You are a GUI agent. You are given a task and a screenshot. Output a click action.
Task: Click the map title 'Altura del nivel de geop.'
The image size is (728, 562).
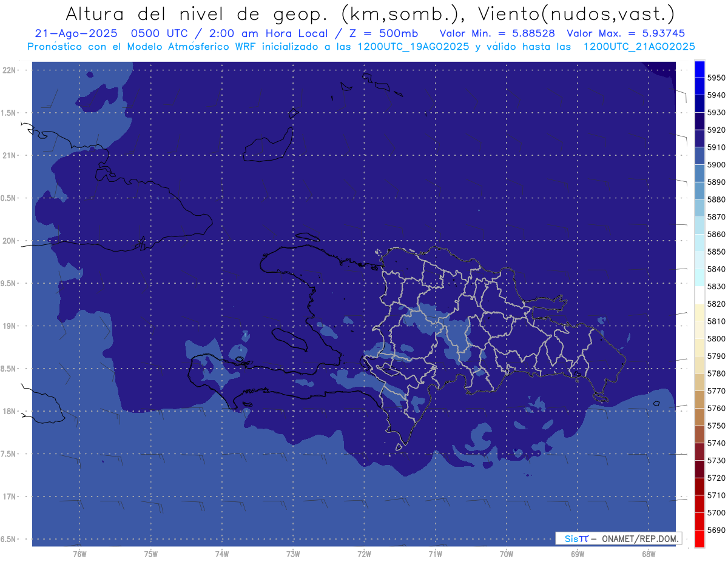pos(196,13)
